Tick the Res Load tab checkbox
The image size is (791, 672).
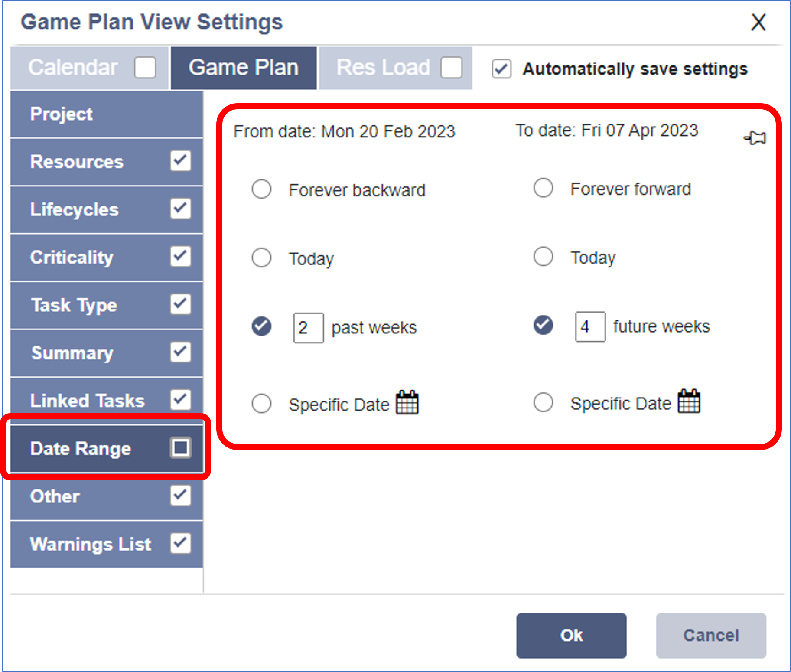(451, 68)
